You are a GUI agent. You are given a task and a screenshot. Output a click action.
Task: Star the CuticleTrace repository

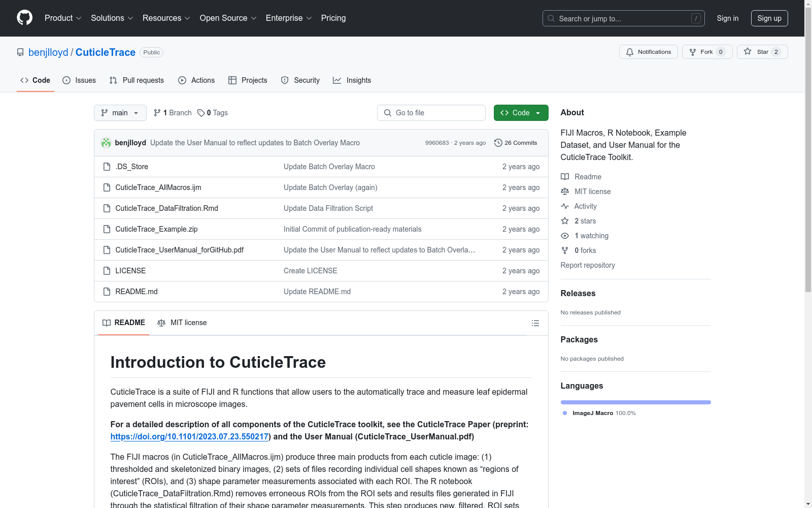[x=762, y=52]
